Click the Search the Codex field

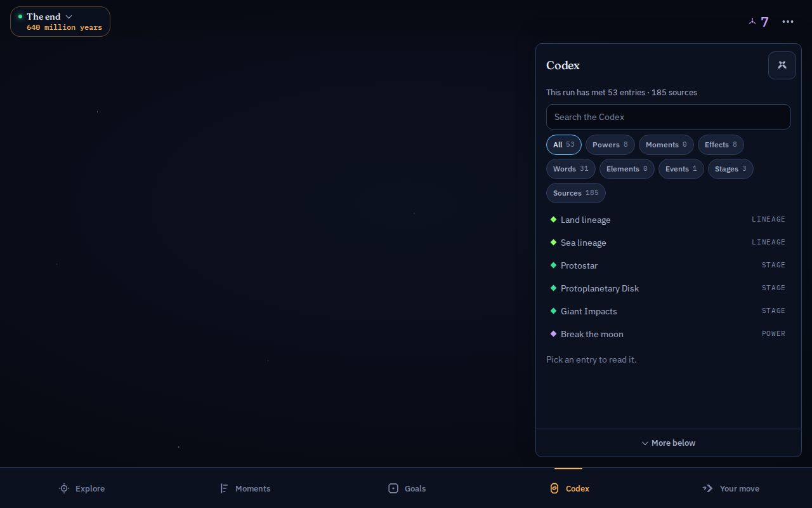(669, 117)
